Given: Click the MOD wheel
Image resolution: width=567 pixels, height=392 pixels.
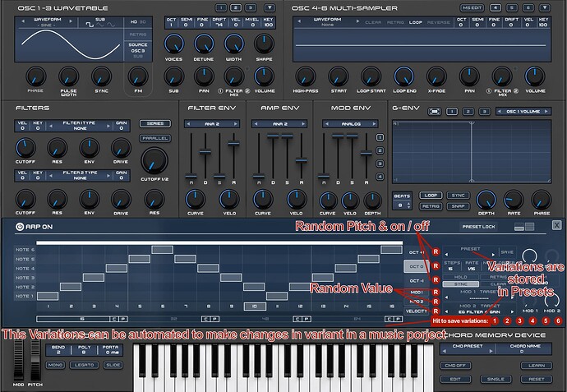Looking at the screenshot, I should [18, 358].
